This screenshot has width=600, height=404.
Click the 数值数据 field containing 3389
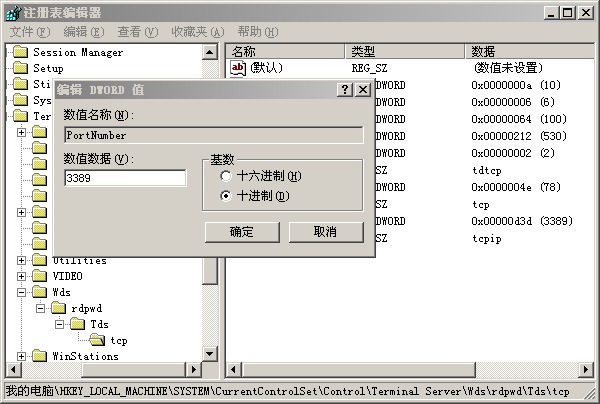coord(125,178)
